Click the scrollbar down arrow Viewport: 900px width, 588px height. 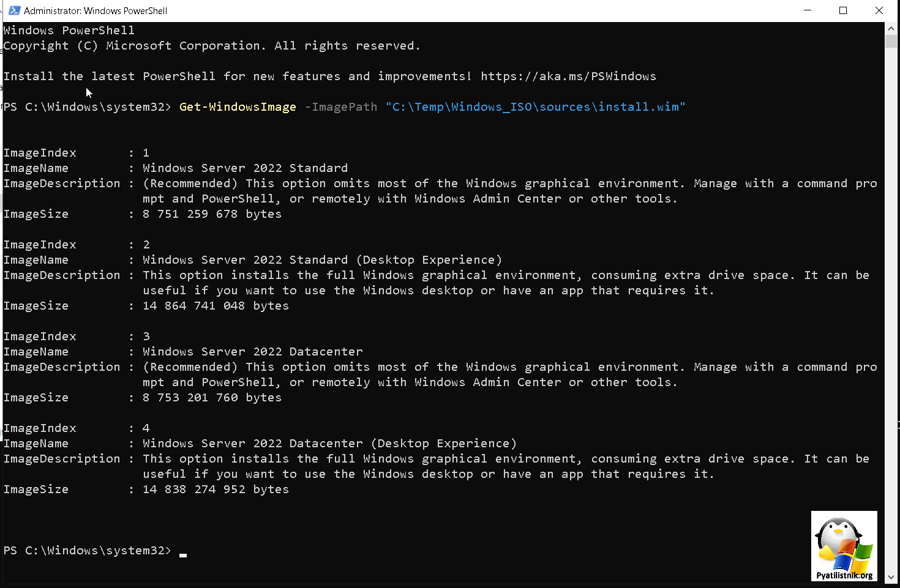[891, 576]
